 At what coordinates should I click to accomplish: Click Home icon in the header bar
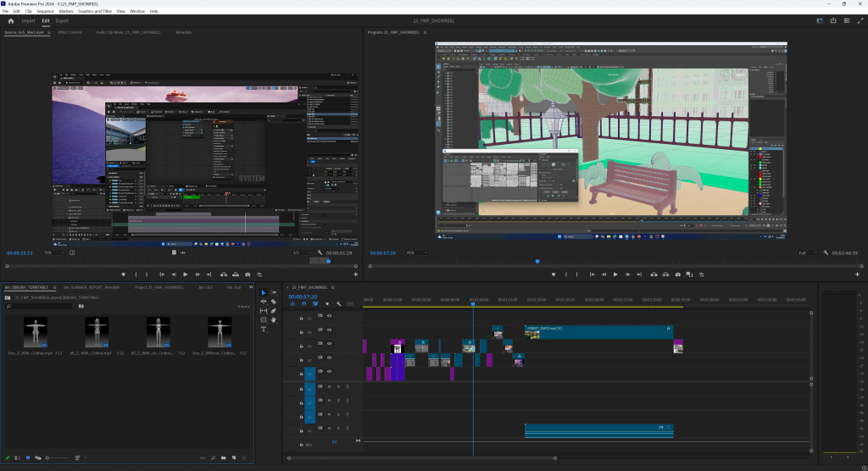[x=11, y=20]
